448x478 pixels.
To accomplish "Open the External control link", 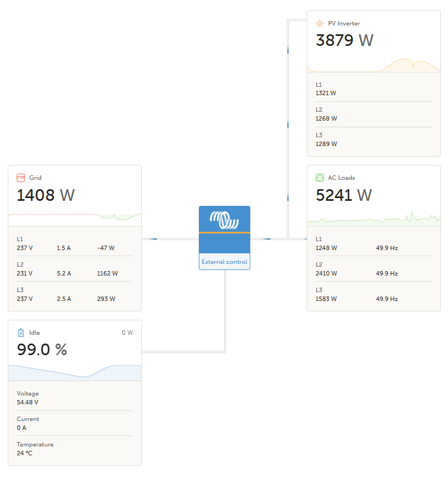I will [224, 262].
